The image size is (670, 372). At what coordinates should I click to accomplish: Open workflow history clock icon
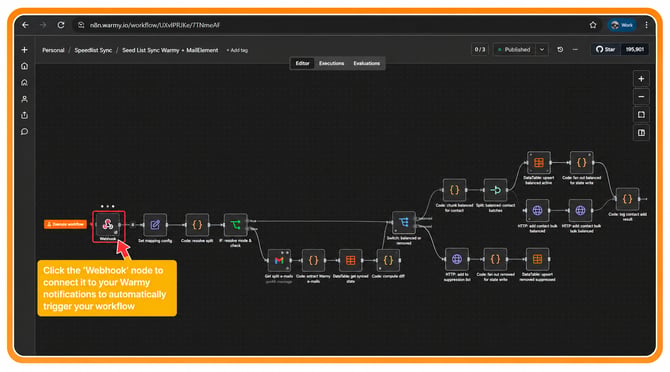click(x=560, y=50)
